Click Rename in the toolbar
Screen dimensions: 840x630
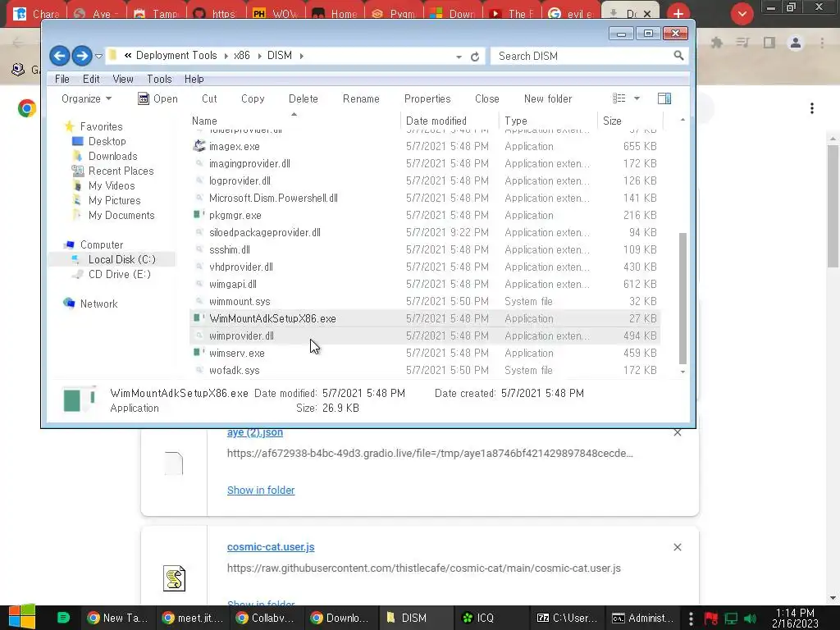tap(361, 98)
